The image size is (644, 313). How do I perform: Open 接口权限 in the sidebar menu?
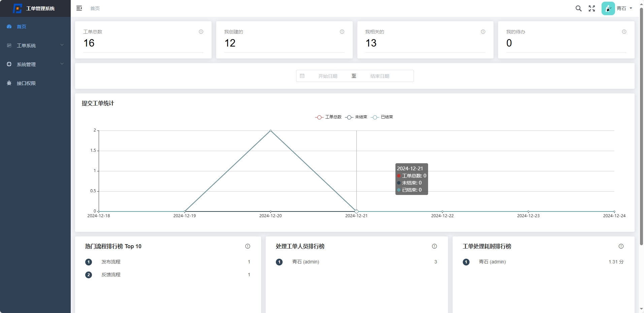[35, 83]
